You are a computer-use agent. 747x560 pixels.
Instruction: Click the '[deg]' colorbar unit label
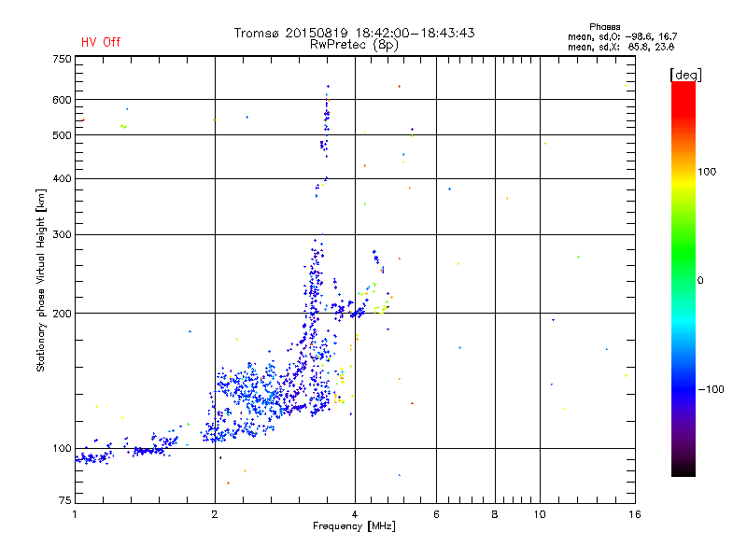685,75
